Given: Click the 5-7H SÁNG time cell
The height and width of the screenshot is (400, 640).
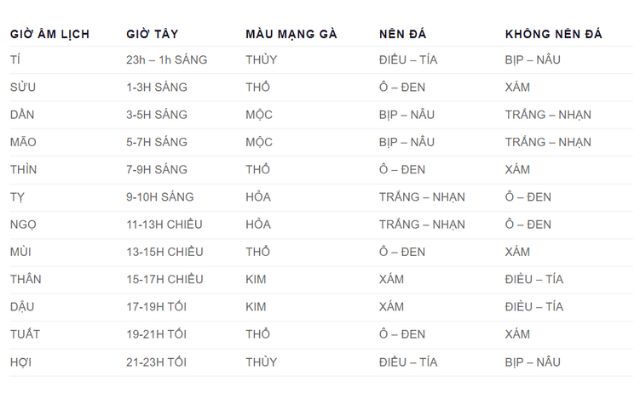Looking at the screenshot, I should 157,142.
